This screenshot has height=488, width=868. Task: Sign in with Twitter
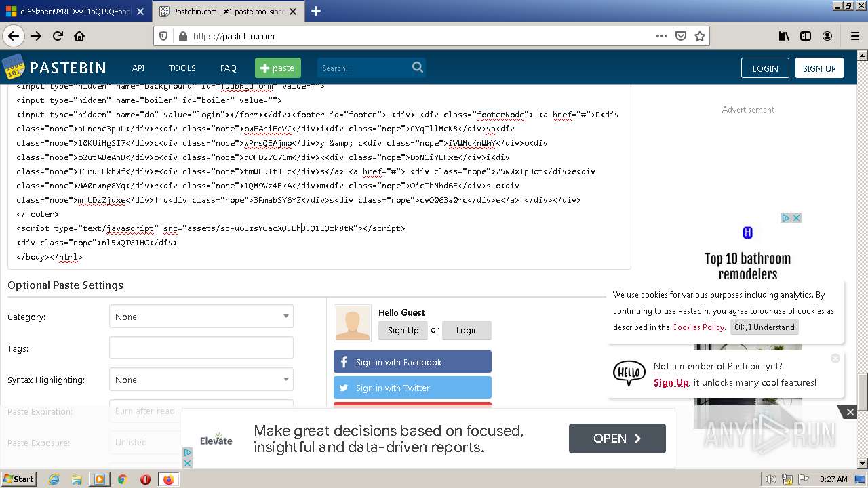[412, 388]
